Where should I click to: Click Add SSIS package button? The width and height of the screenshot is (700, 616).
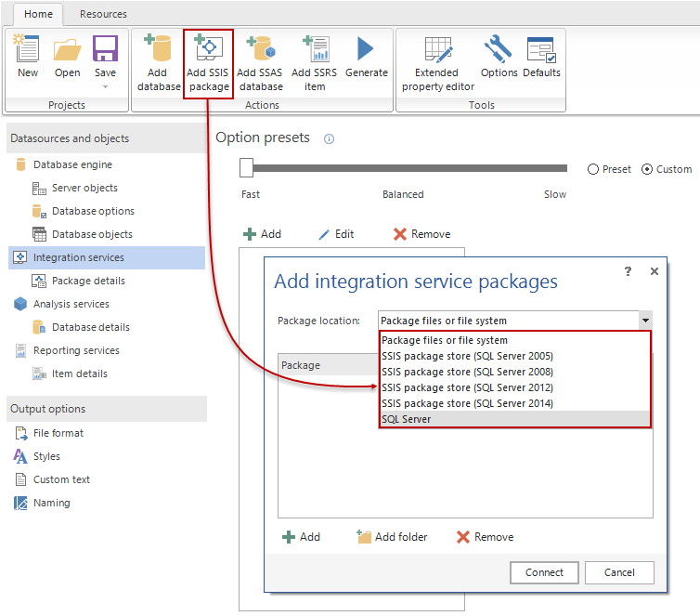(x=208, y=64)
